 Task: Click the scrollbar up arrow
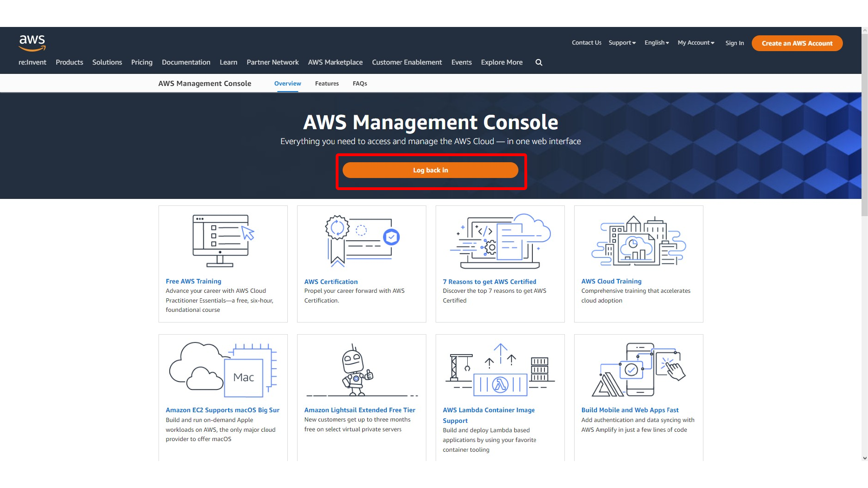pos(865,30)
